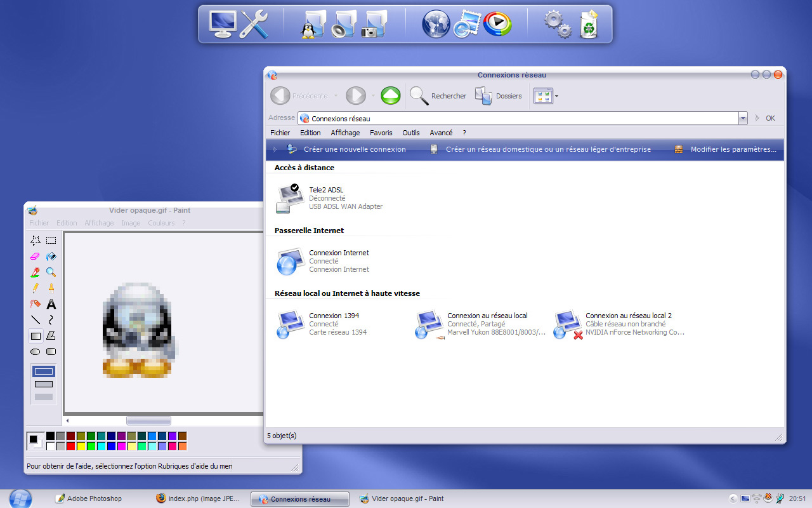The width and height of the screenshot is (812, 508).
Task: Switch to Vider opaque.gif Paint via taskbar
Action: (402, 498)
